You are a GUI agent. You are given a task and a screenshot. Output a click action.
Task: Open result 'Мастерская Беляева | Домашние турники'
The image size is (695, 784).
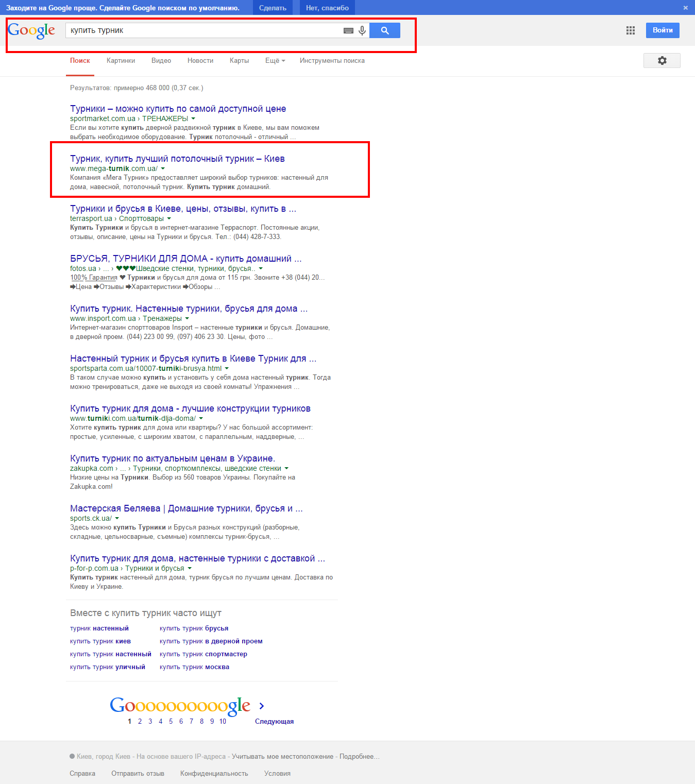pos(187,508)
